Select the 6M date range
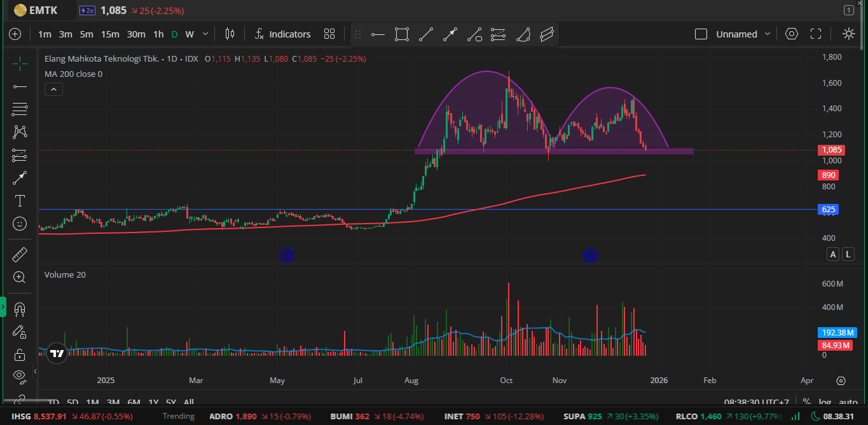The image size is (868, 425). [x=134, y=401]
